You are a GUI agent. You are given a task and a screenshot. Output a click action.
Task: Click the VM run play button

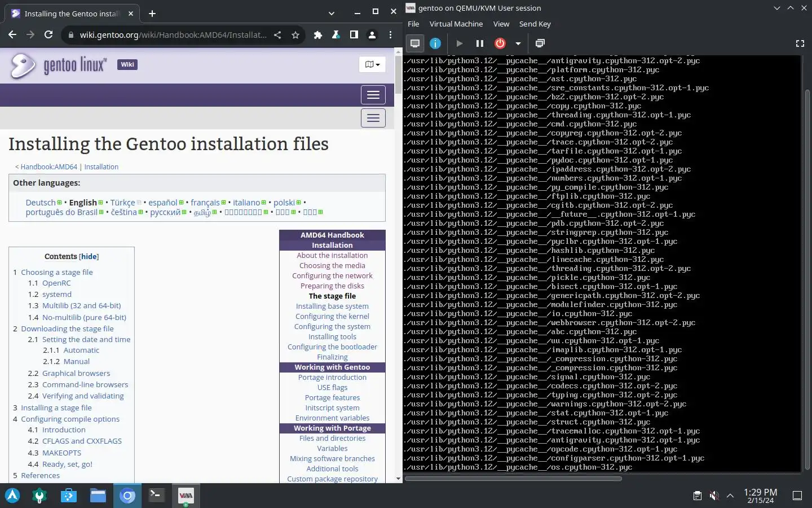click(x=460, y=43)
